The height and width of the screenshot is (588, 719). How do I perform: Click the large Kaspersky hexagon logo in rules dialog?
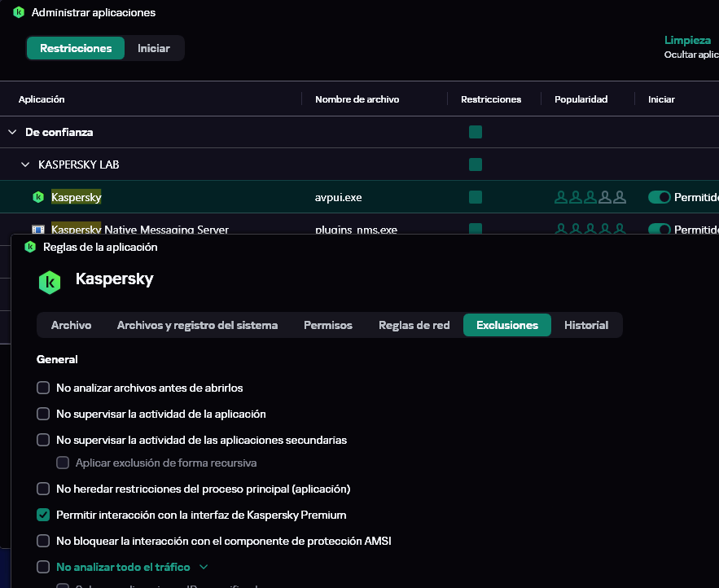coord(50,282)
